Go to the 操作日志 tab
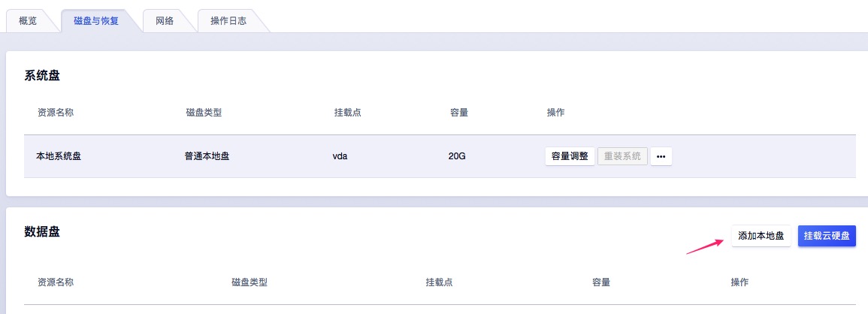Screen dimensions: 868x314 (228, 20)
